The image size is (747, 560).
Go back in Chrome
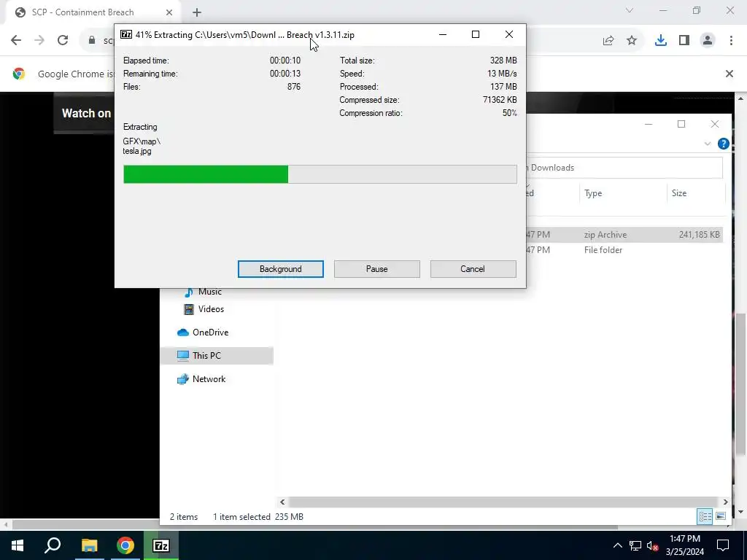pos(16,41)
